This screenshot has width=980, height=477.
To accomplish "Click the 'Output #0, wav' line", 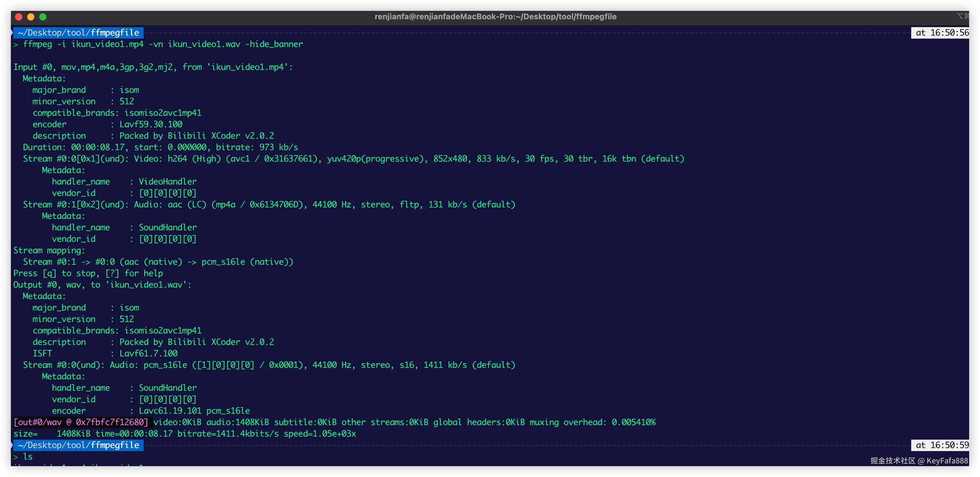I will tap(102, 285).
